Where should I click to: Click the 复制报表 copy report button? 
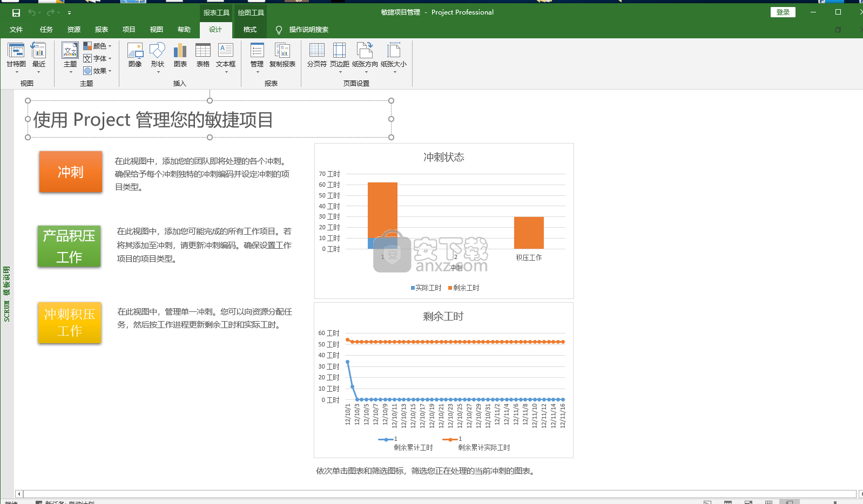click(x=282, y=56)
